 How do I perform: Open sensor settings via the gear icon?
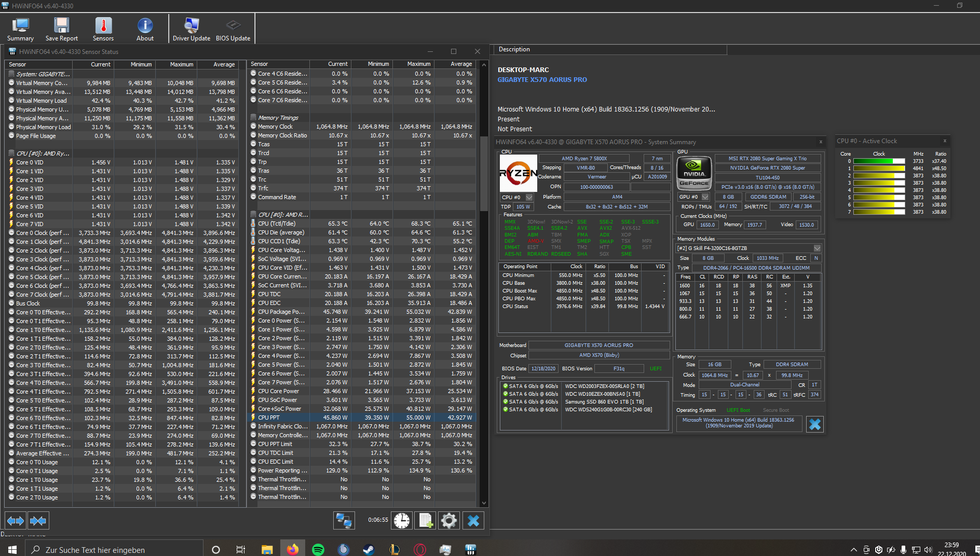pyautogui.click(x=449, y=520)
